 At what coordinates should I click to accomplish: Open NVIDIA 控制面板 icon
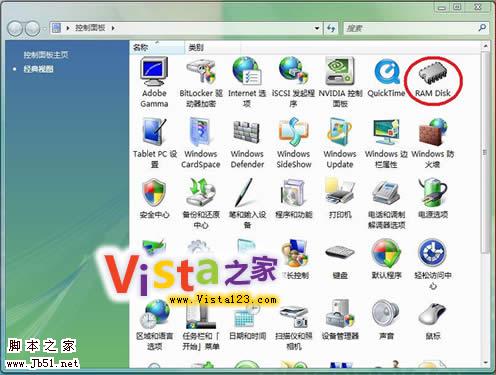[340, 71]
